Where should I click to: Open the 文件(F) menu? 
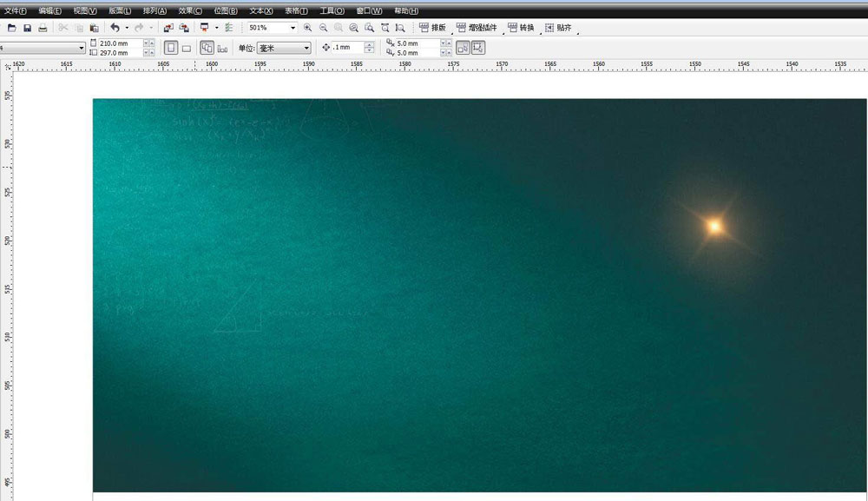16,10
